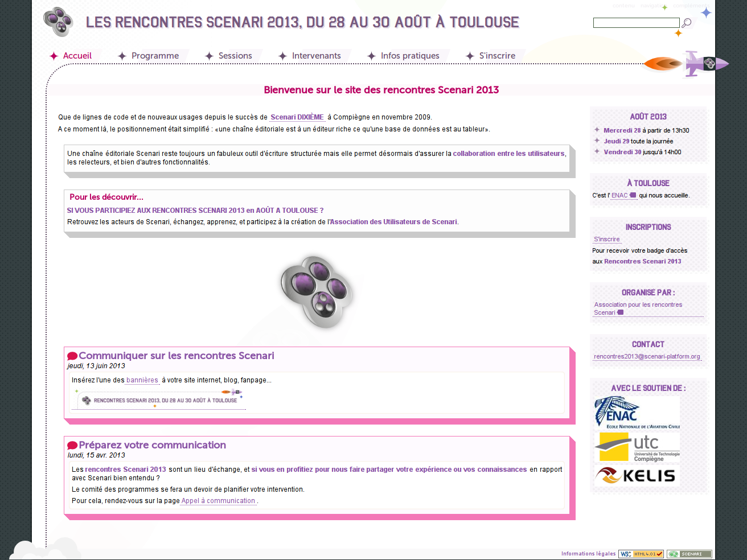Click the rocket illustration near the navigation bar
Viewport: 747px width, 560px height.
687,64
